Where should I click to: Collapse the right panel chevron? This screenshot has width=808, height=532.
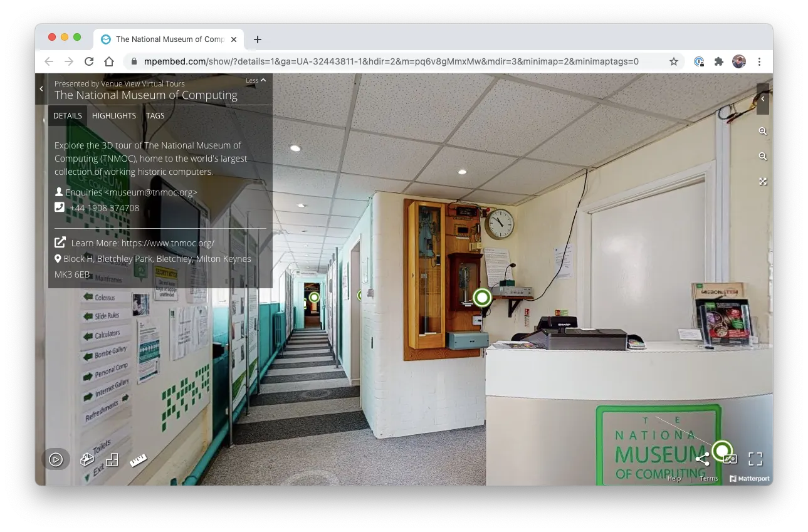tap(762, 99)
